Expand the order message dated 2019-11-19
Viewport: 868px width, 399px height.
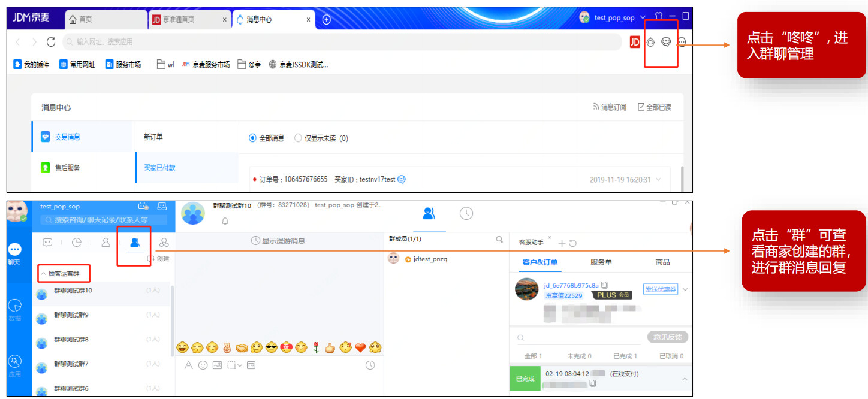[659, 179]
